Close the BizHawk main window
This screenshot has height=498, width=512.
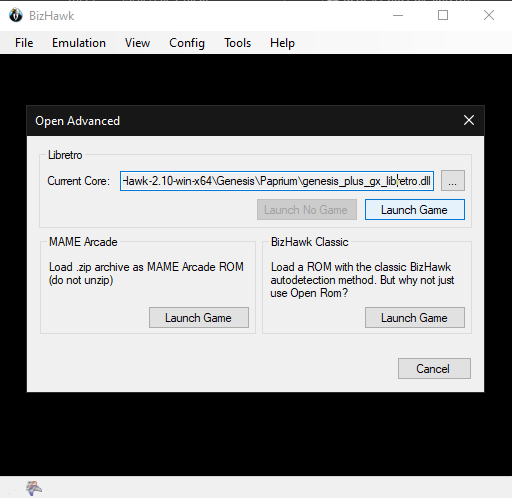pyautogui.click(x=489, y=15)
